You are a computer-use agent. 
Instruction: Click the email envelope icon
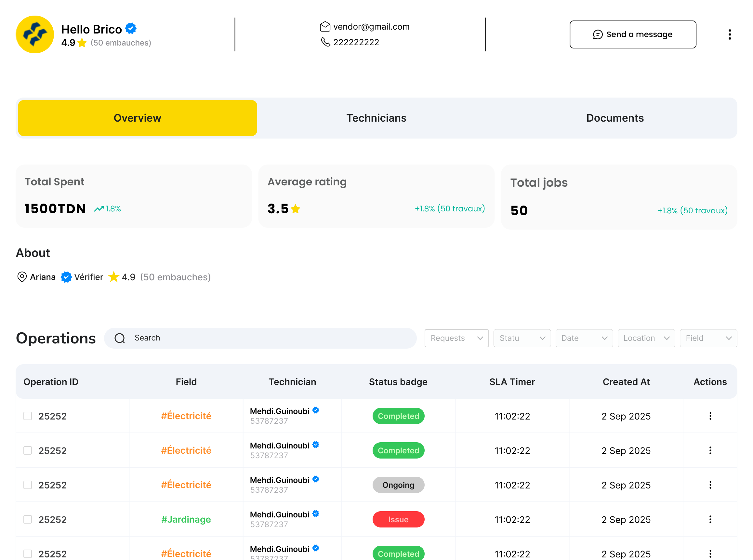coord(325,26)
